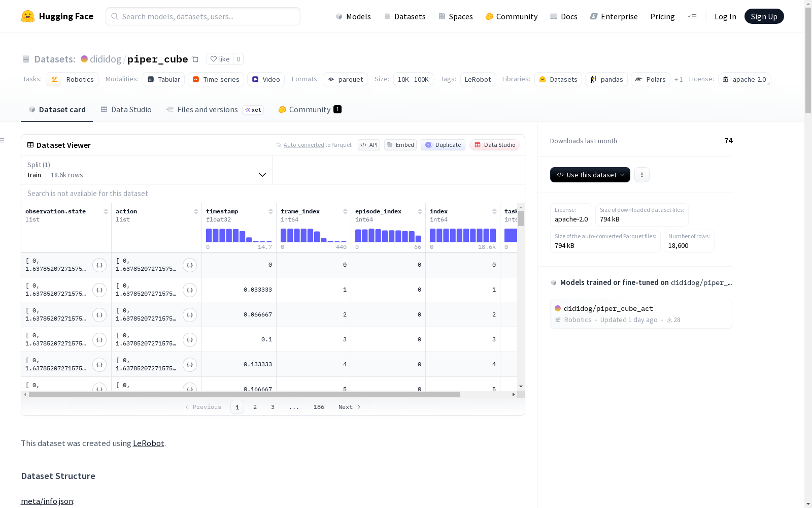
Task: Go to page 186 of the dataset viewer
Action: tap(319, 407)
